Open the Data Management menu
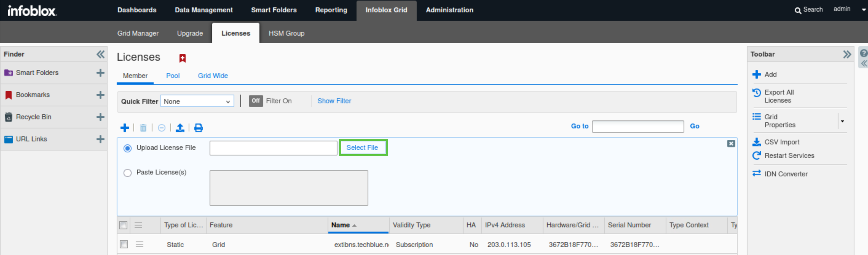Image resolution: width=868 pixels, height=255 pixels. coord(203,10)
